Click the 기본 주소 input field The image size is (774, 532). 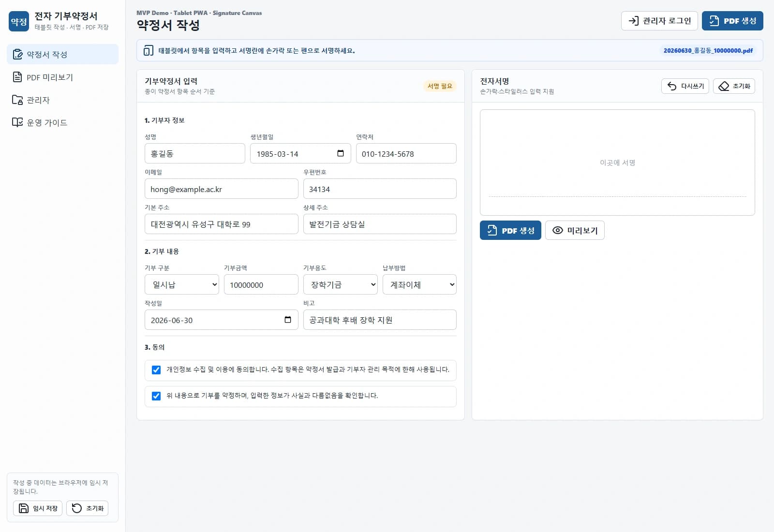[222, 224]
